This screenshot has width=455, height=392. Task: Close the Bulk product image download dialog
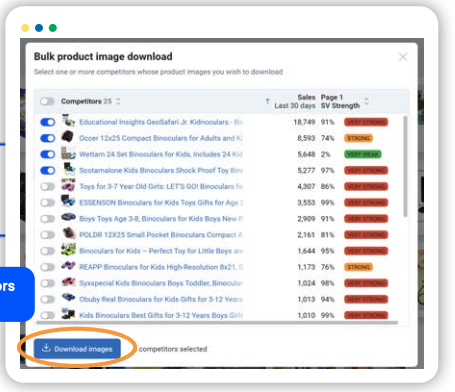[x=403, y=57]
